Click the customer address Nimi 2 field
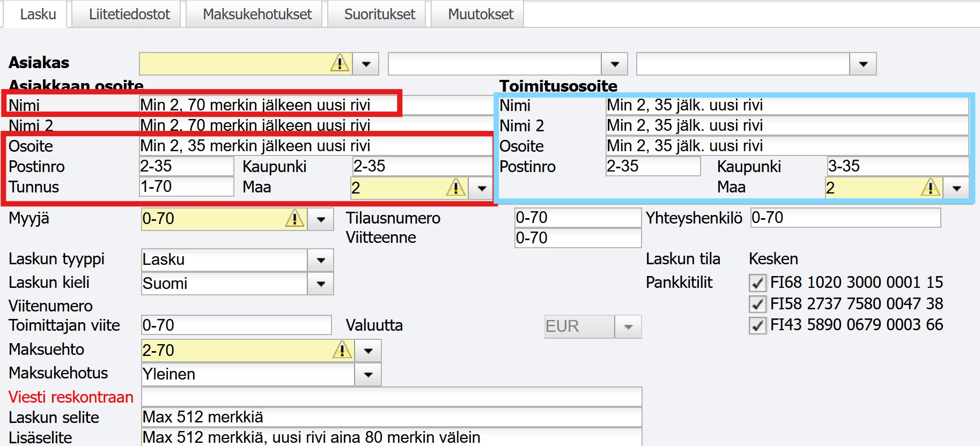The width and height of the screenshot is (980, 446). coord(316,125)
